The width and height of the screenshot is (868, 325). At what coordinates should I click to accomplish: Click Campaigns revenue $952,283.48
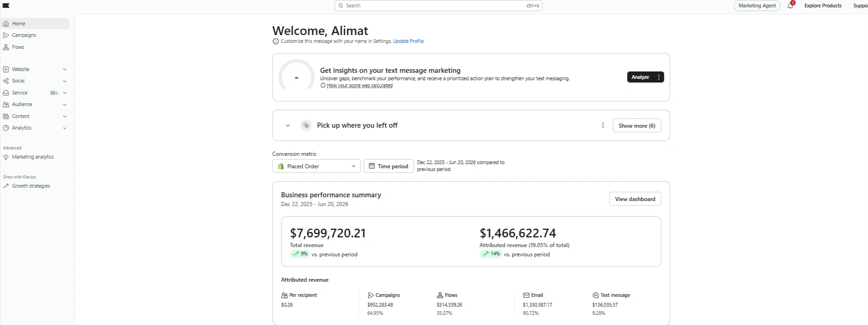pos(380,305)
